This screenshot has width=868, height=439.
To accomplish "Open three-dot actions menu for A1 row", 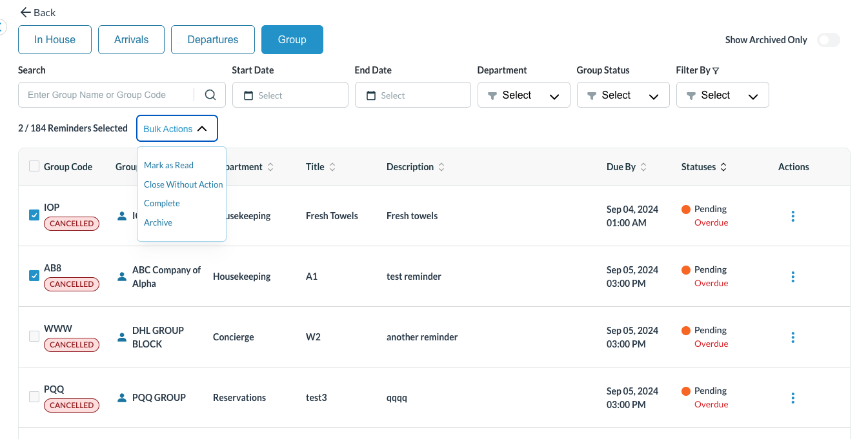I will 792,277.
